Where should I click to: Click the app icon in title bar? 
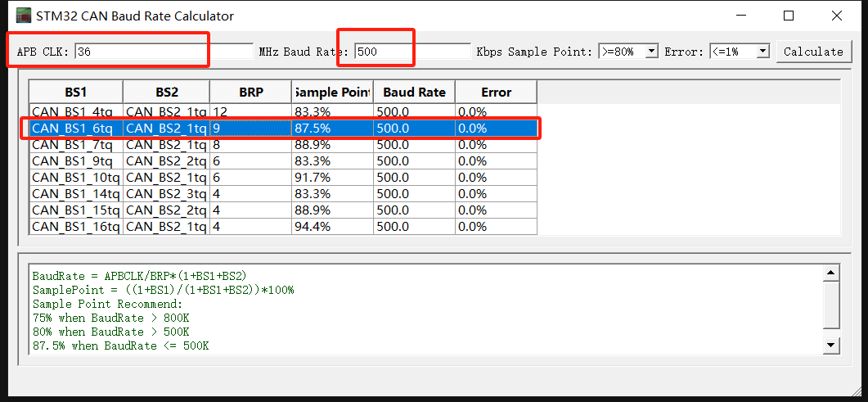(x=23, y=16)
